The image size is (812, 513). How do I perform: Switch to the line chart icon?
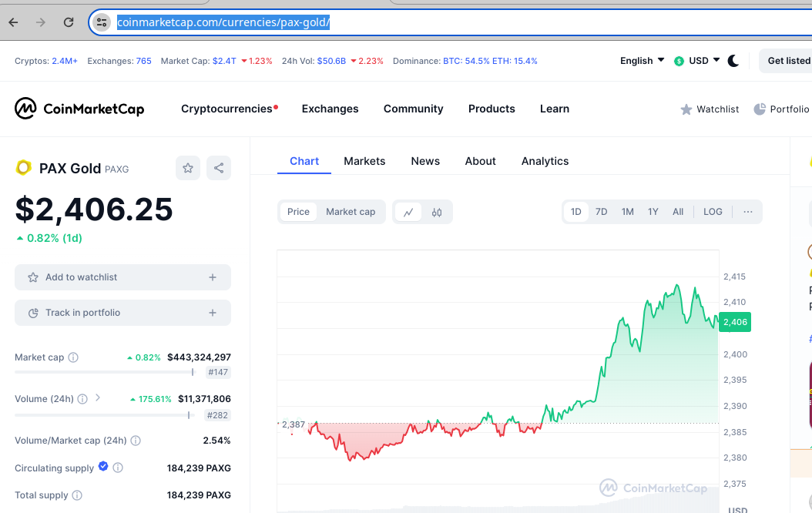point(408,213)
